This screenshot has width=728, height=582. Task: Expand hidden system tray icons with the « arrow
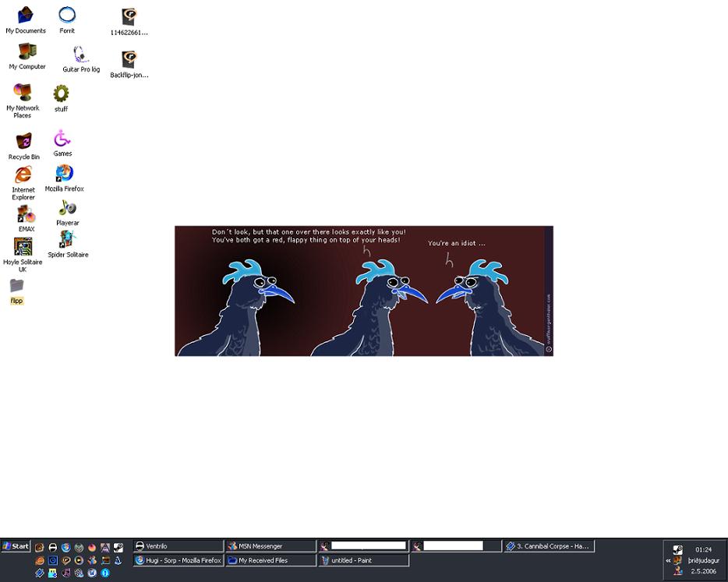[x=668, y=561]
